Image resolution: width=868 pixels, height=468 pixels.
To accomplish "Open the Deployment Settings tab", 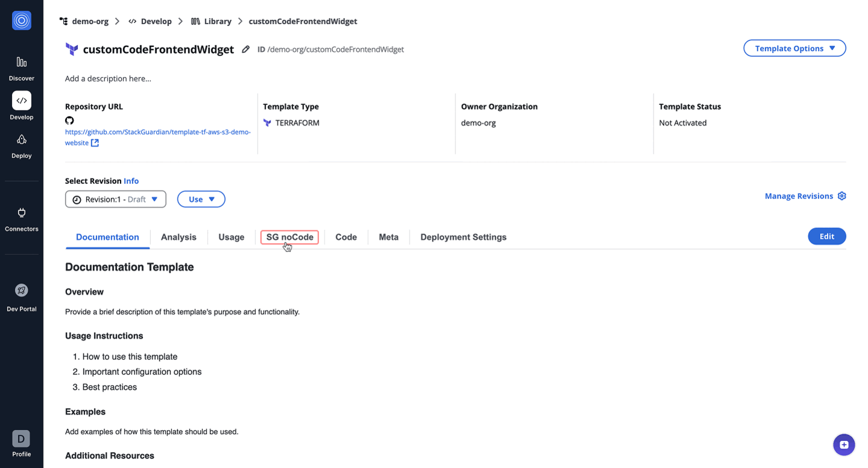I will 463,237.
